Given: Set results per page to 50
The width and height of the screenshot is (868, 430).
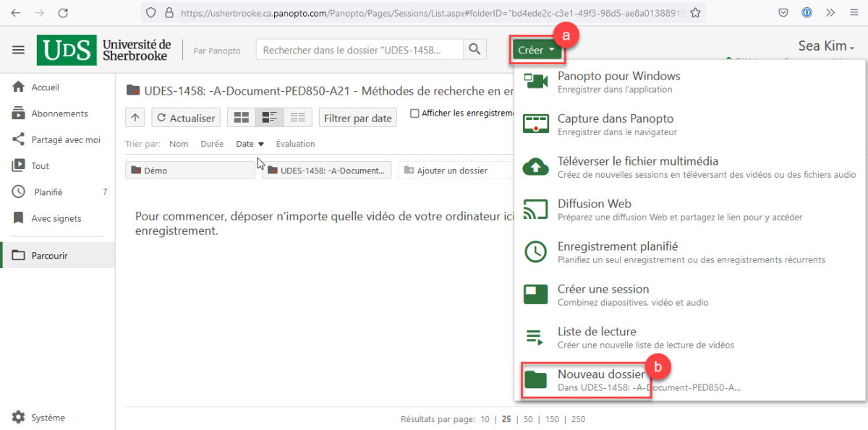Looking at the screenshot, I should (528, 419).
